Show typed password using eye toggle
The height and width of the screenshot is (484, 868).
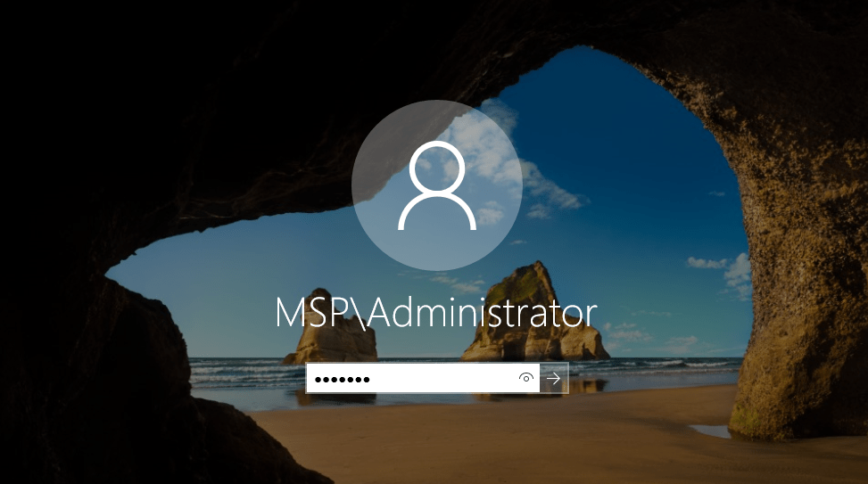click(x=526, y=378)
